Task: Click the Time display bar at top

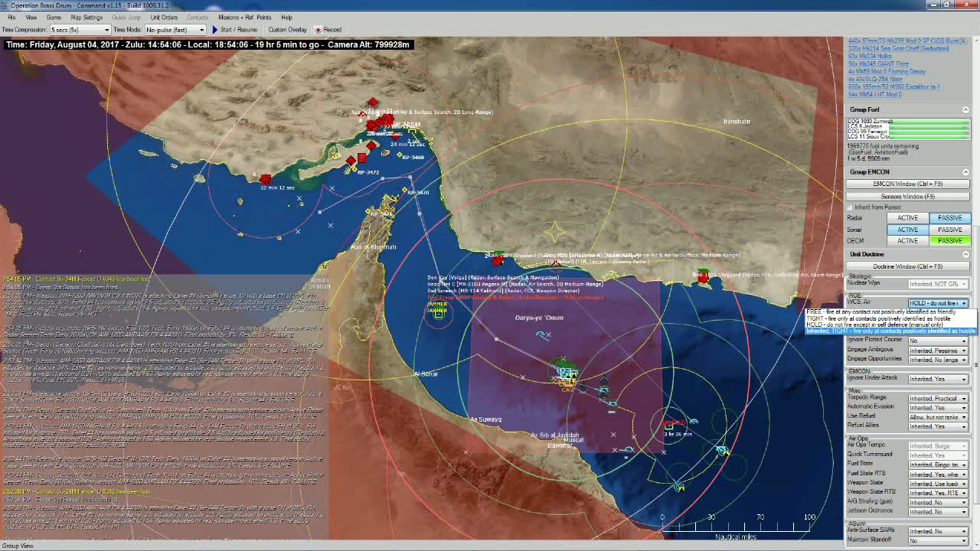Action: [207, 44]
